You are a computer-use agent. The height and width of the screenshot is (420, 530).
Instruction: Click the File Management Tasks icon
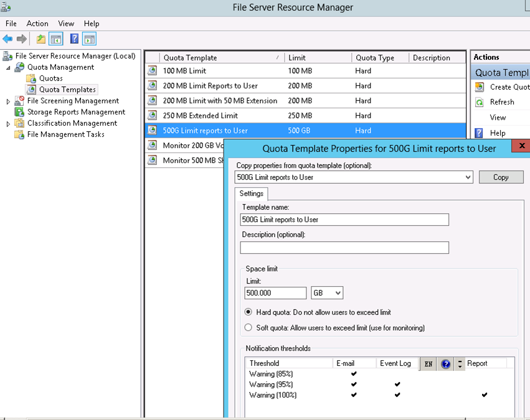point(19,134)
